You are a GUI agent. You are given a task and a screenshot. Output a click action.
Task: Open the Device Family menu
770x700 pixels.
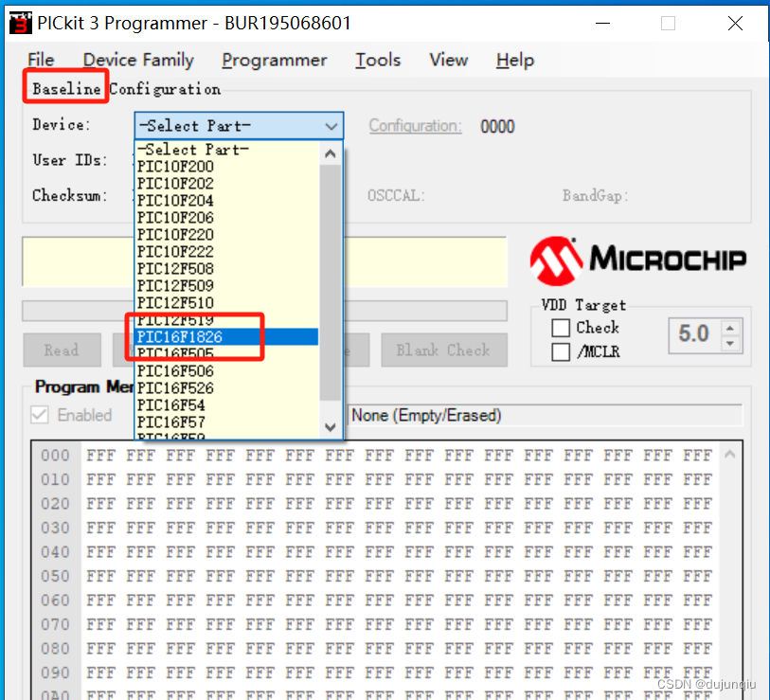tap(138, 60)
